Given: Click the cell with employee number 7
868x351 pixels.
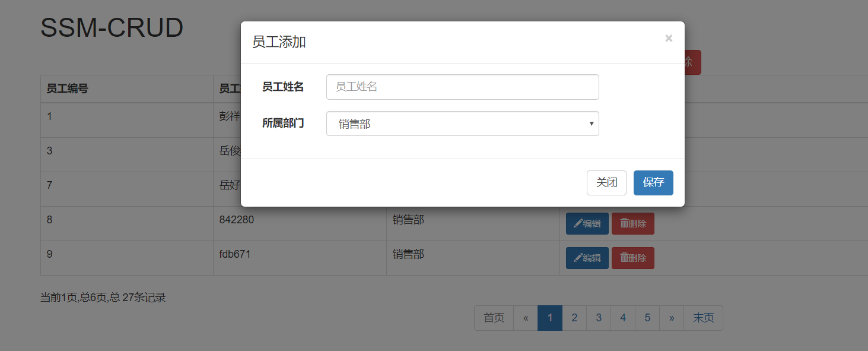Looking at the screenshot, I should pos(127,189).
